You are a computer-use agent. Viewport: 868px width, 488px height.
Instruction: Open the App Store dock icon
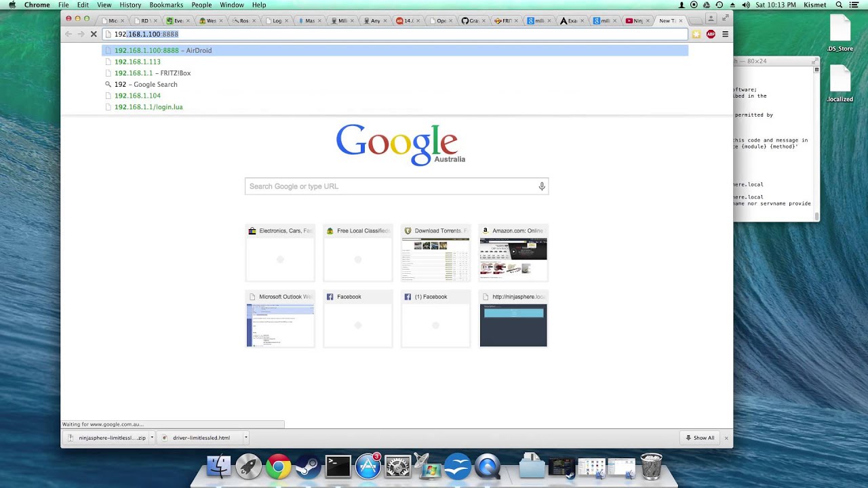(x=368, y=466)
